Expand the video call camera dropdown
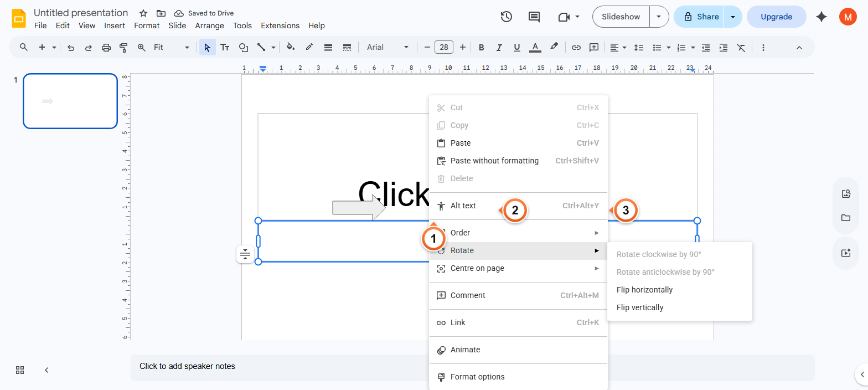The image size is (868, 390). (x=577, y=17)
